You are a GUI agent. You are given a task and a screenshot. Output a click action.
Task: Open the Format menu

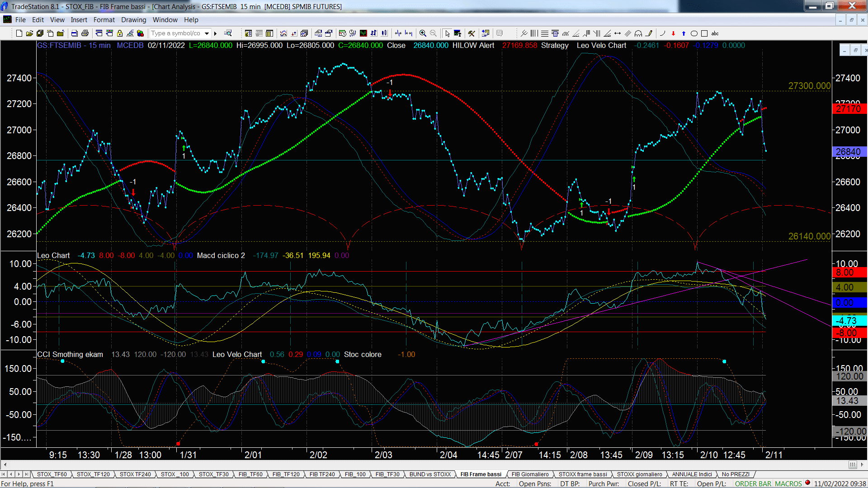tap(104, 20)
